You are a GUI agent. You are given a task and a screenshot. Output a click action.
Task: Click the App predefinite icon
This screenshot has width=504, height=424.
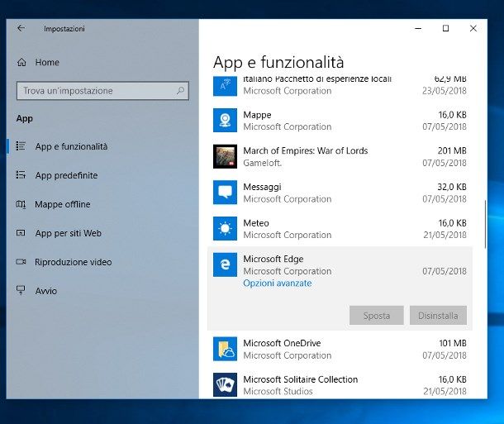tap(21, 175)
